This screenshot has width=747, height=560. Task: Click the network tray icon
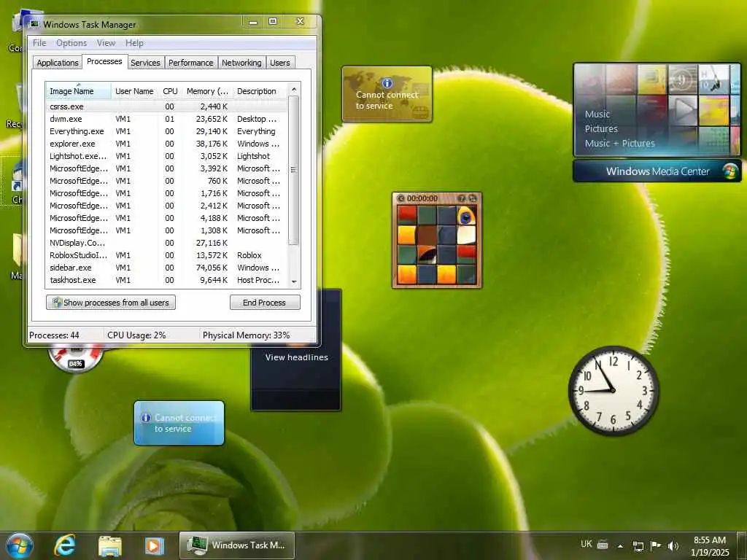click(x=638, y=545)
